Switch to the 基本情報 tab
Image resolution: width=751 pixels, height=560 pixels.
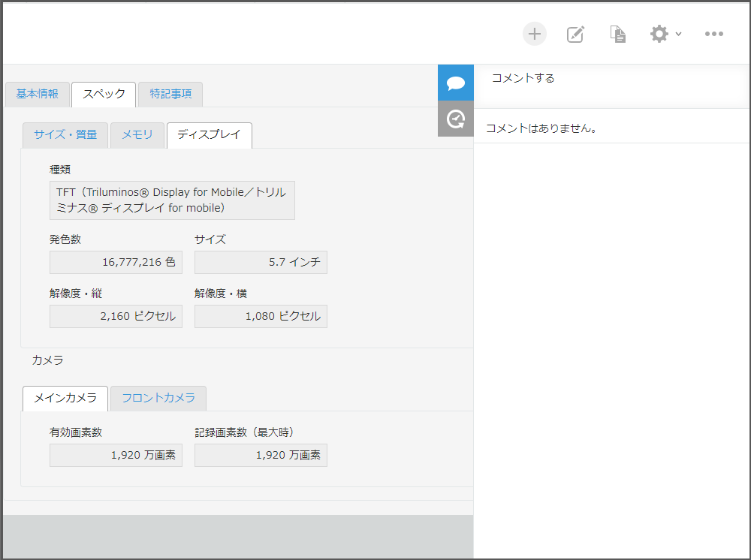tap(38, 94)
